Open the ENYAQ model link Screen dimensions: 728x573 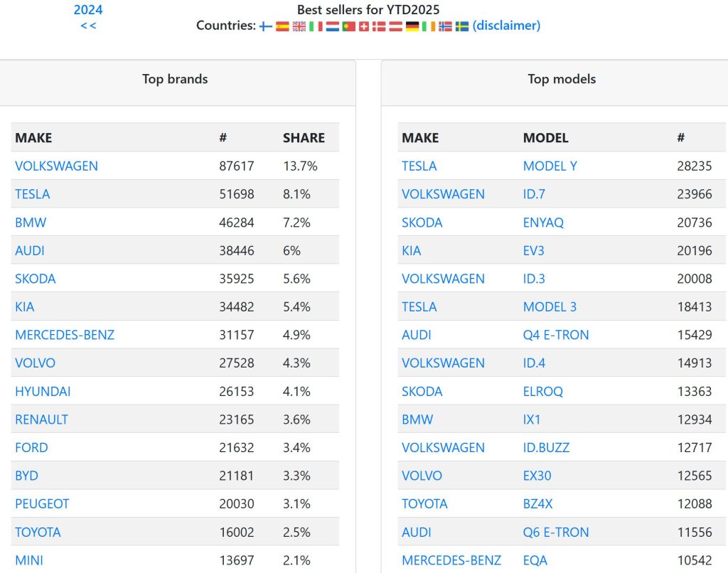pyautogui.click(x=543, y=223)
